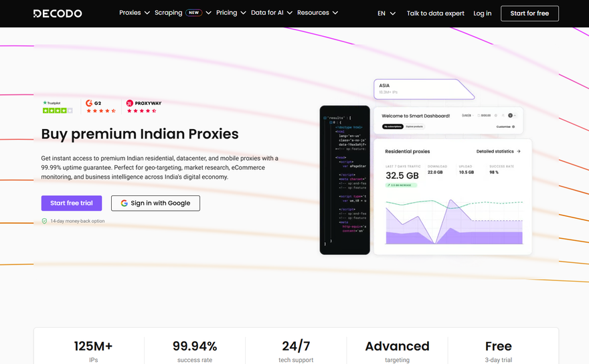Open the Resources menu
The width and height of the screenshot is (589, 364).
point(313,13)
